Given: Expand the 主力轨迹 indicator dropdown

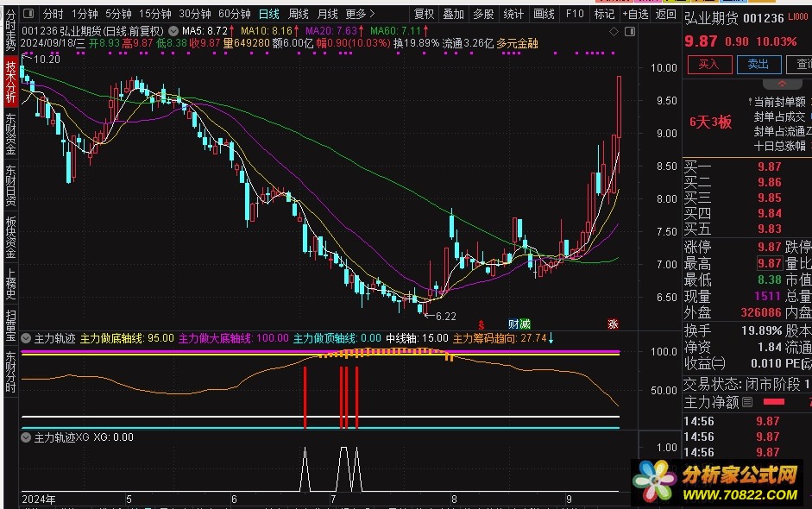Looking at the screenshot, I should coord(26,339).
